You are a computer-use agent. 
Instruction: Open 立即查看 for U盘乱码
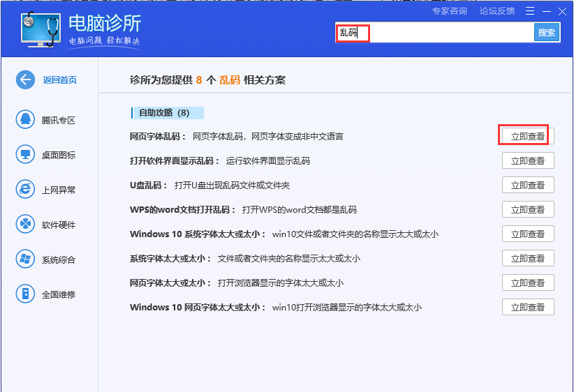click(x=527, y=186)
